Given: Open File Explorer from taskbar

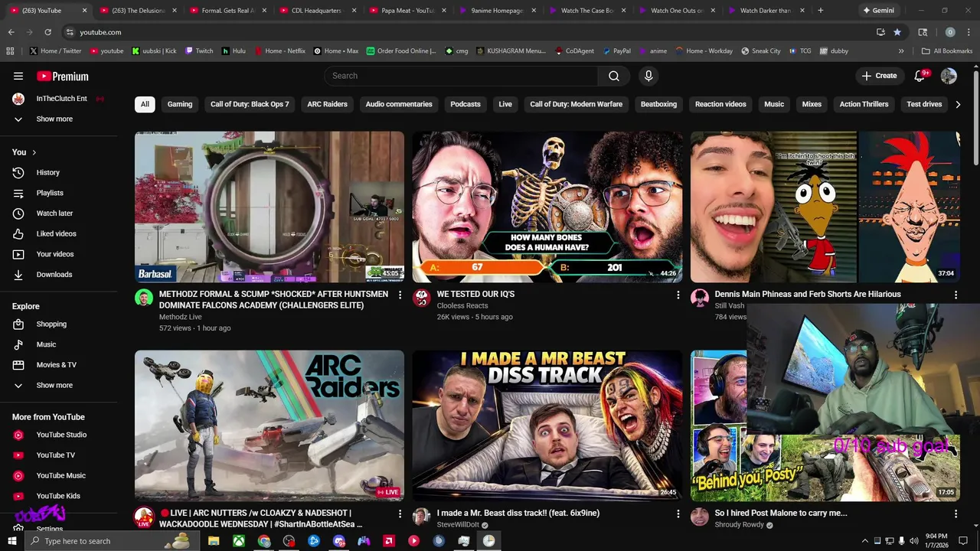Looking at the screenshot, I should [214, 541].
